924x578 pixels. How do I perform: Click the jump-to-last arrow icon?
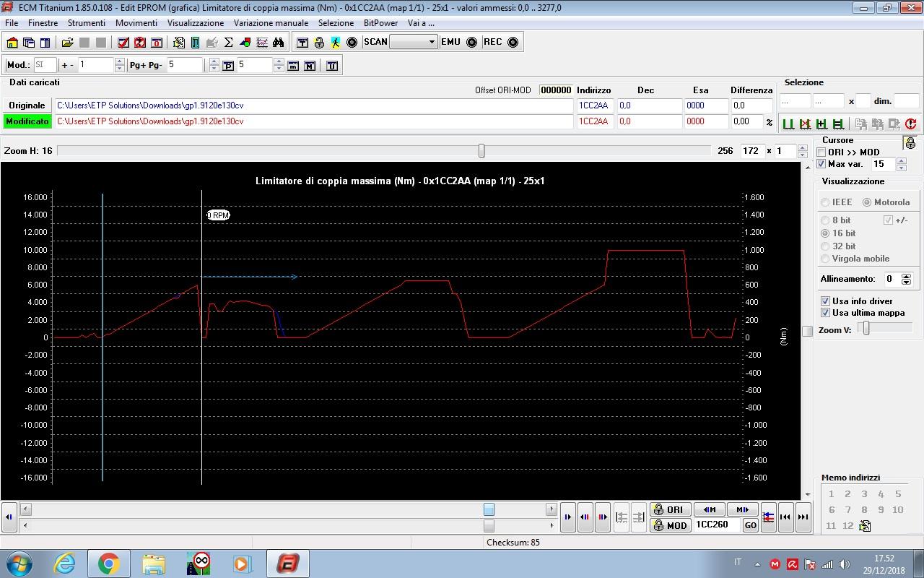(802, 517)
